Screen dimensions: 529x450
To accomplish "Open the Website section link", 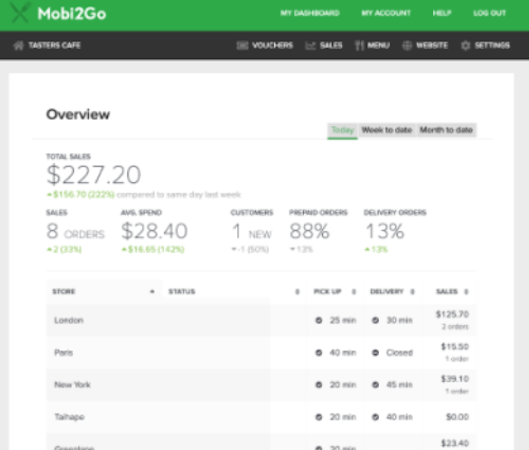I will coord(432,45).
